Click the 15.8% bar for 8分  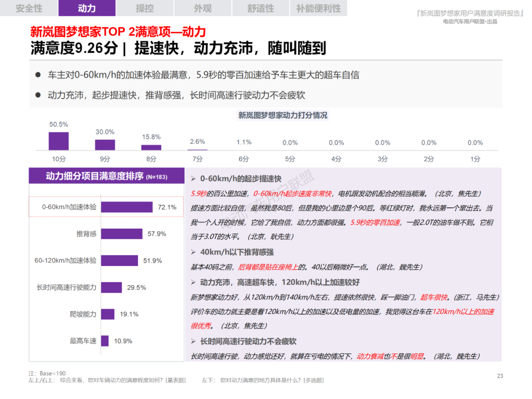[x=151, y=147]
